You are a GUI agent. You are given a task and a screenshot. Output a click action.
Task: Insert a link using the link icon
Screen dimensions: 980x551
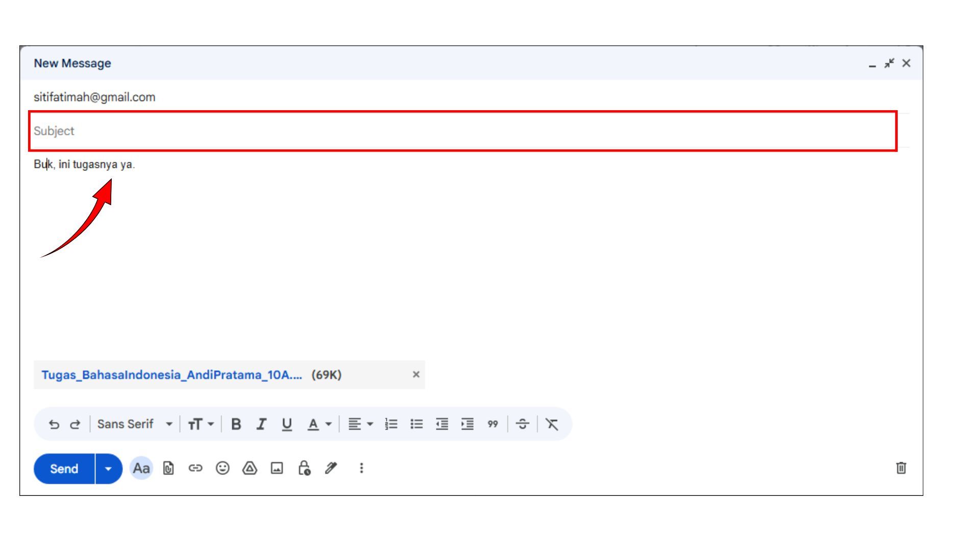pos(195,468)
